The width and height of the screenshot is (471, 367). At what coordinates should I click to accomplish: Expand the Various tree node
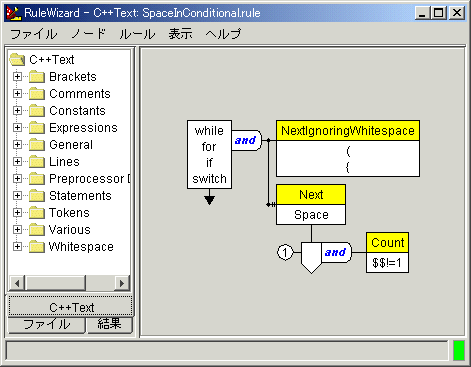17,230
